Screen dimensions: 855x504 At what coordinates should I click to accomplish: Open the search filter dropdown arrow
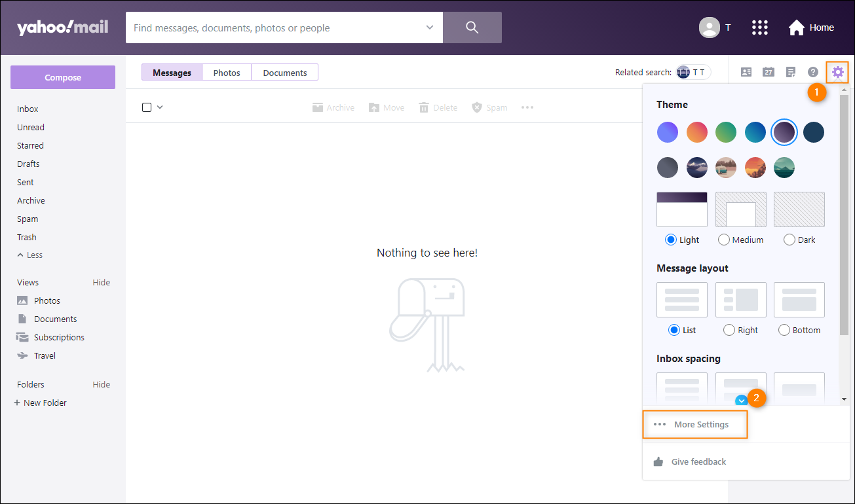click(x=429, y=27)
